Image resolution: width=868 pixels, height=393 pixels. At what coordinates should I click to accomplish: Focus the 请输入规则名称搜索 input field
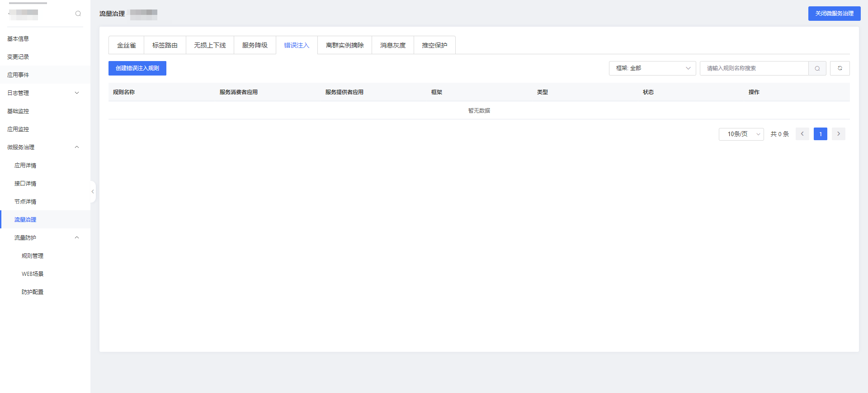click(754, 68)
